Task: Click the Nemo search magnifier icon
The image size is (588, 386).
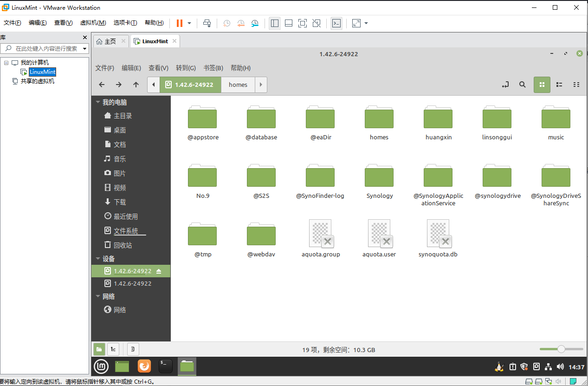Action: click(x=523, y=85)
